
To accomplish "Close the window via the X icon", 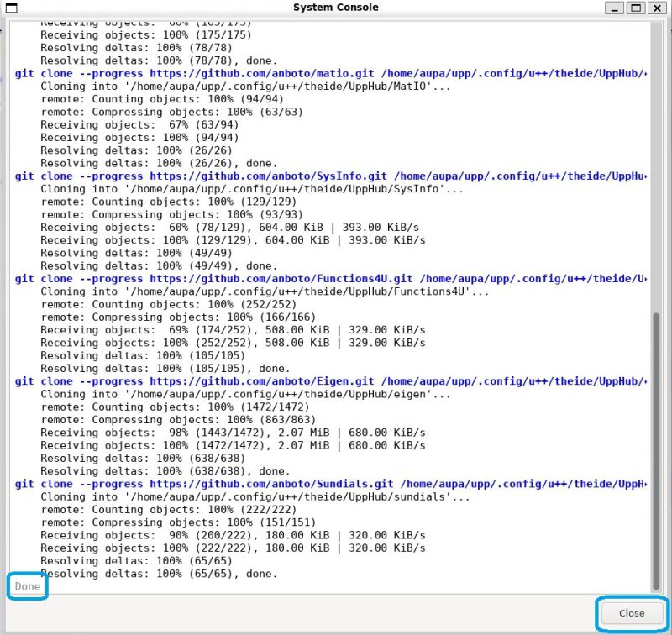I will click(656, 8).
